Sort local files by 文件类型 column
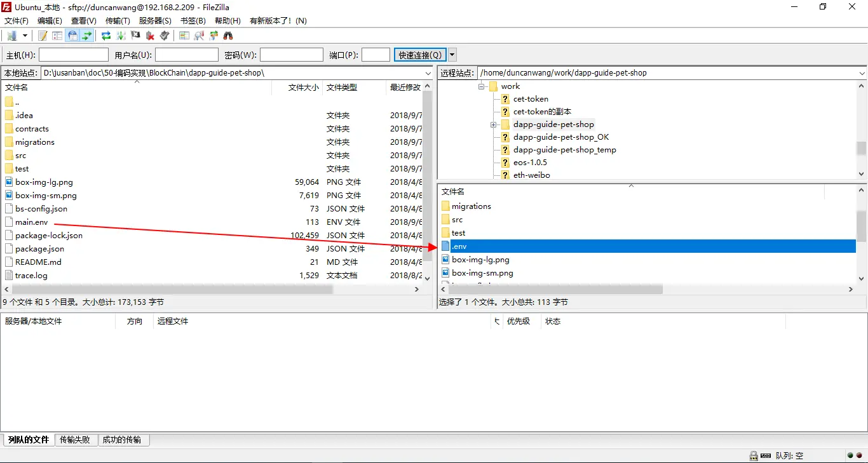 coord(354,88)
